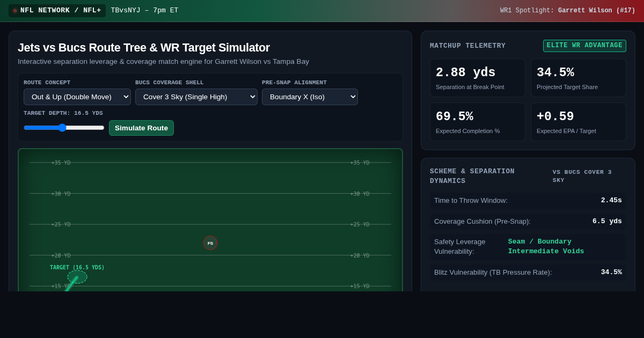This screenshot has width=644, height=338.
Task: Select the +0.59 Expected EPA card
Action: tap(579, 122)
